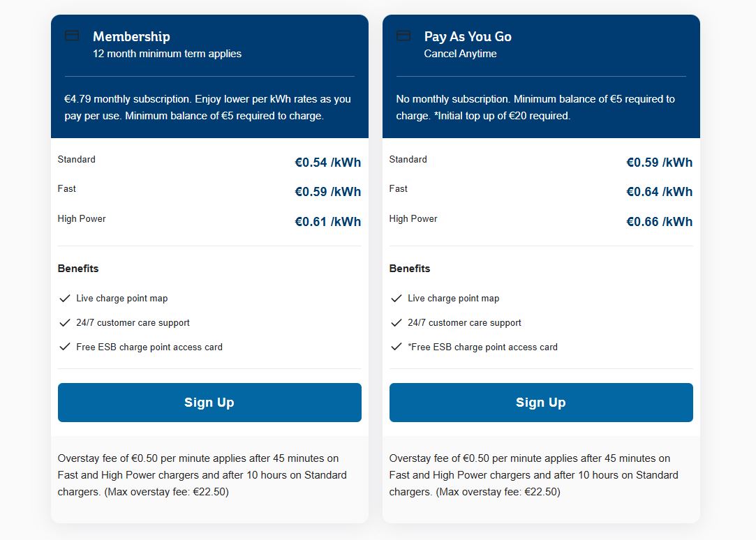Click checkmark beside Free ESB access card (Membership)
756x540 pixels.
[x=64, y=347]
